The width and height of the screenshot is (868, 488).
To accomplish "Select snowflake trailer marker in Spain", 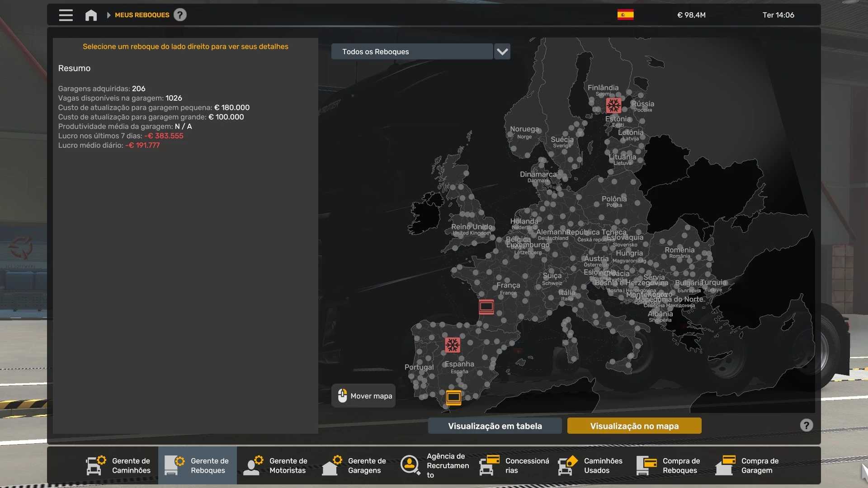I will click(452, 345).
